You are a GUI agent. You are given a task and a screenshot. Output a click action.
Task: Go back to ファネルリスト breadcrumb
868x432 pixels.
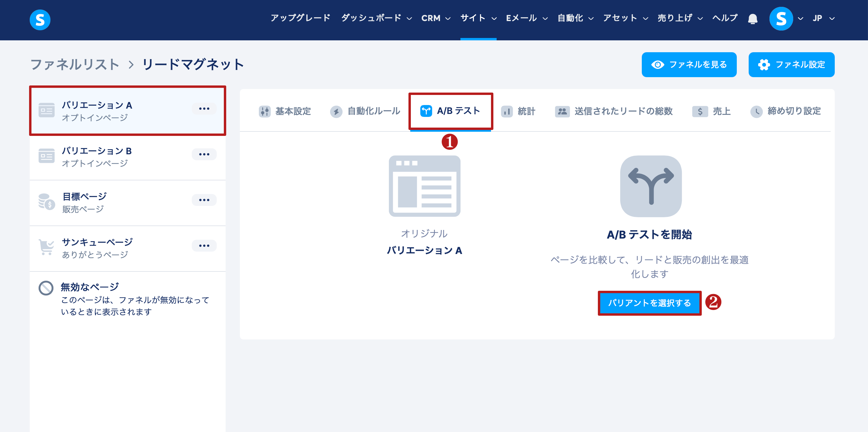[x=75, y=65]
